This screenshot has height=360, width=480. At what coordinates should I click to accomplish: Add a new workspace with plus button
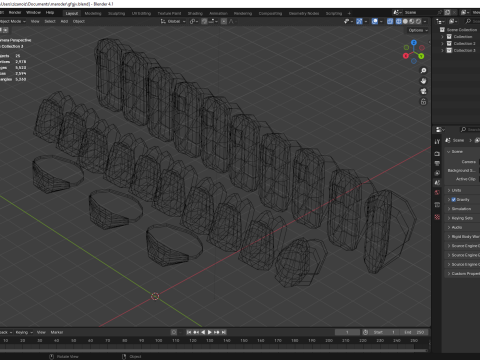[x=349, y=13]
